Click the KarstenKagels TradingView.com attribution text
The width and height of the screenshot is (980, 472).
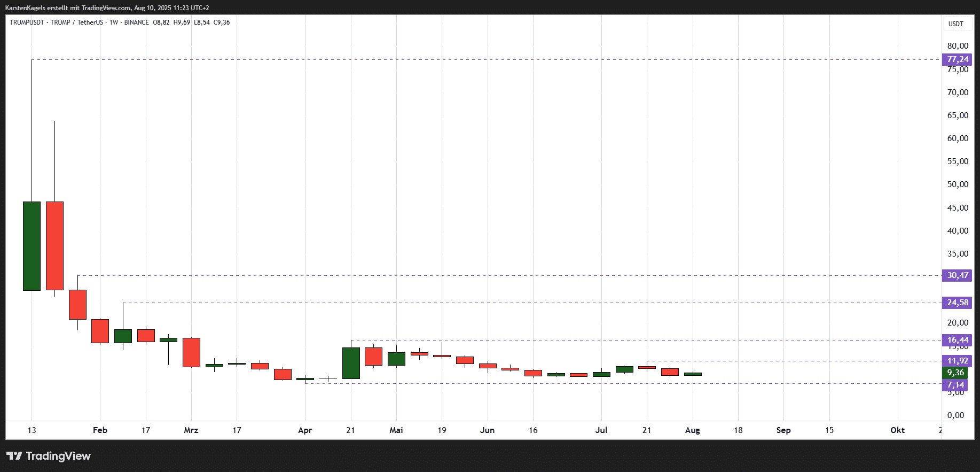tap(107, 8)
